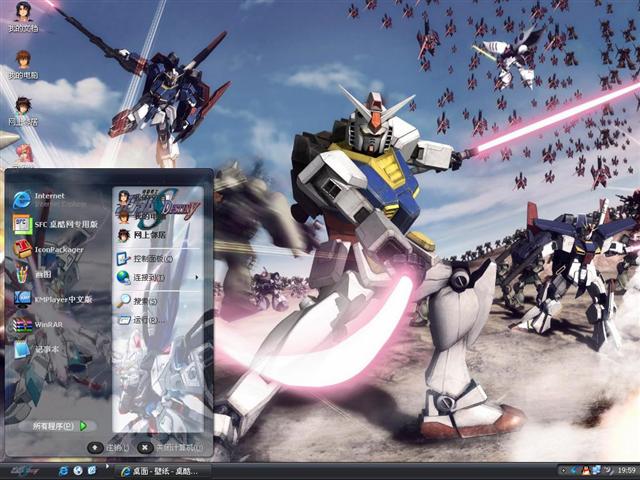Open SFC 桌酷网专用版 in Start menu
Viewport: 640px width, 480px height.
(x=56, y=224)
